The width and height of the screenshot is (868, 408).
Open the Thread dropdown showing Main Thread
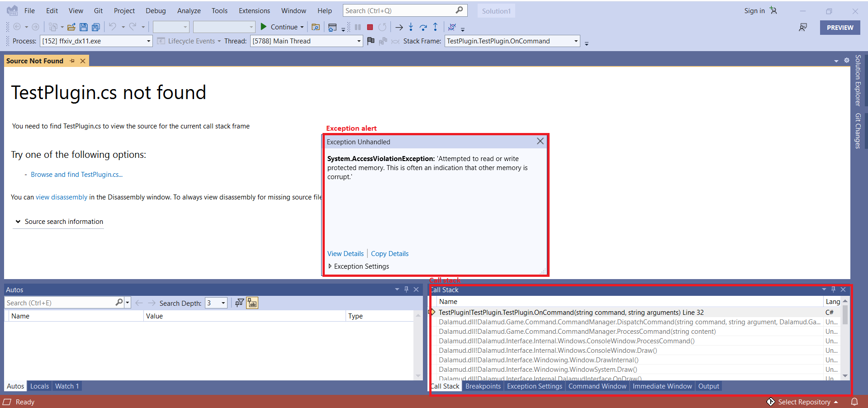(x=307, y=41)
